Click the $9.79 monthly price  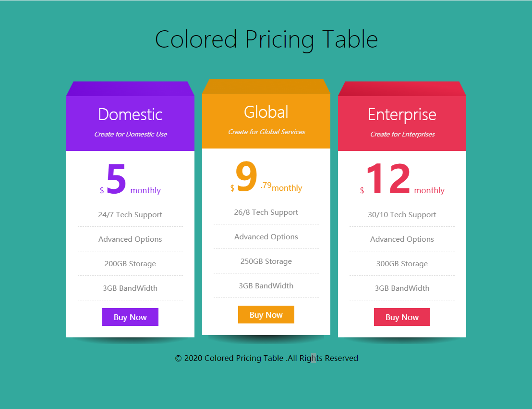(x=266, y=177)
